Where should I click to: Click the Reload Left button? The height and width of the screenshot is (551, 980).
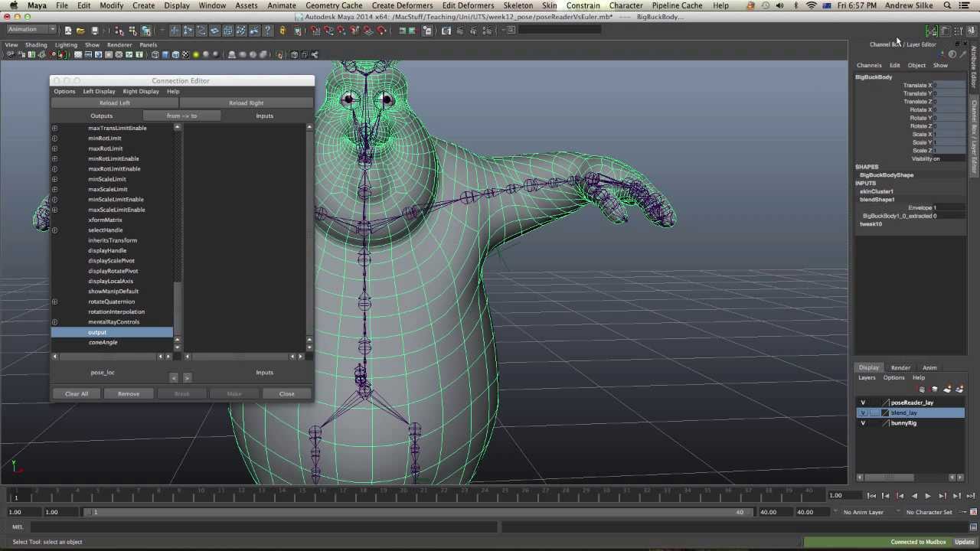point(115,103)
